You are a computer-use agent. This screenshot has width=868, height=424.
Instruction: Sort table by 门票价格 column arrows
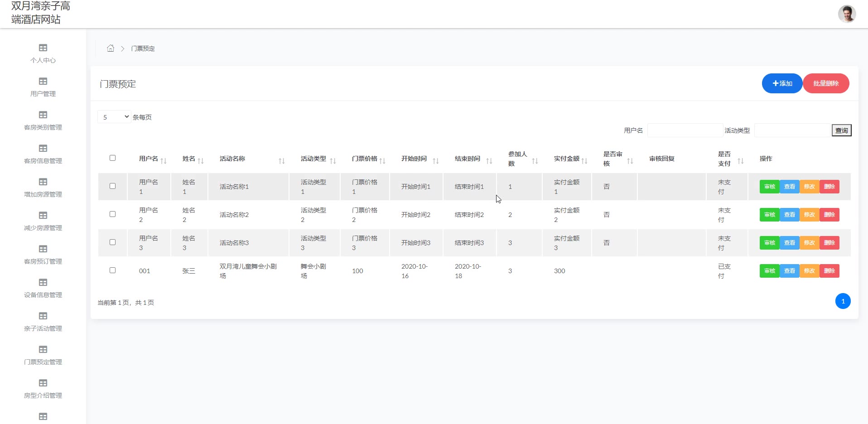coord(382,161)
